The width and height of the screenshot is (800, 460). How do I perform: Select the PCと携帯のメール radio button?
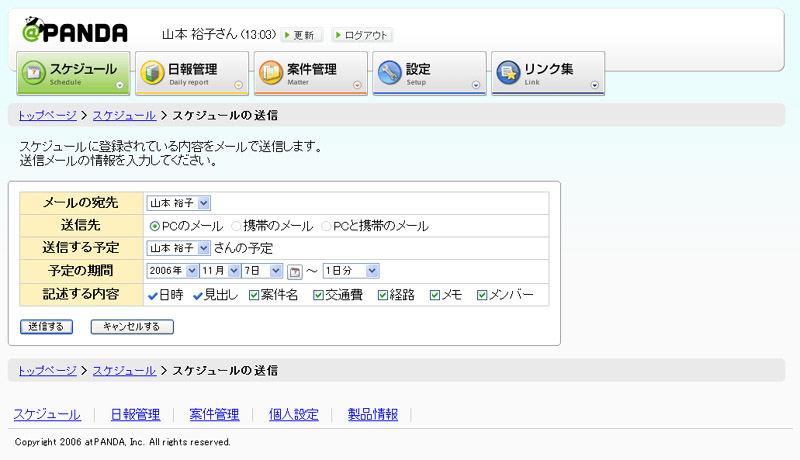point(326,226)
